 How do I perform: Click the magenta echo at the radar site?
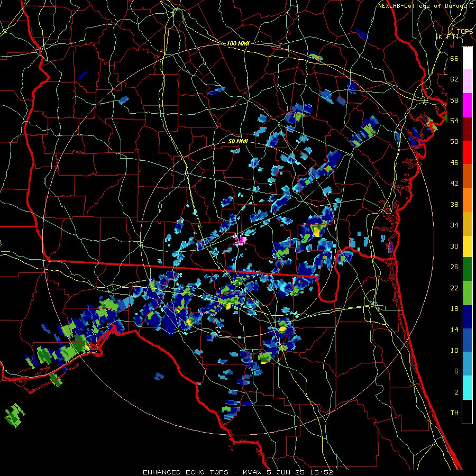[241, 240]
